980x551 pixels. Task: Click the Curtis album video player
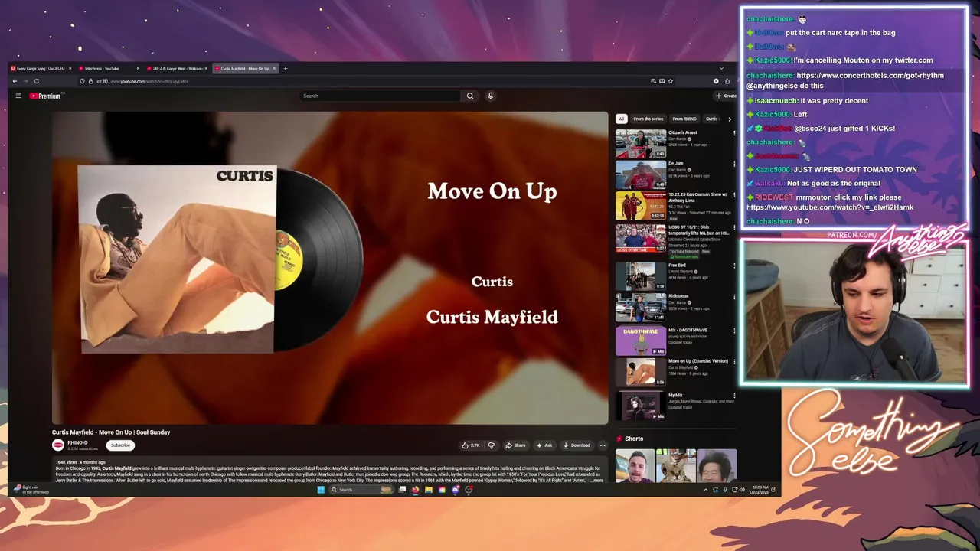click(330, 268)
